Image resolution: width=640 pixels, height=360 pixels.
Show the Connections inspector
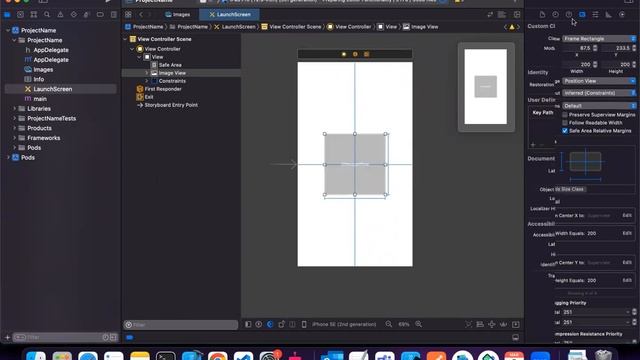coord(622,15)
